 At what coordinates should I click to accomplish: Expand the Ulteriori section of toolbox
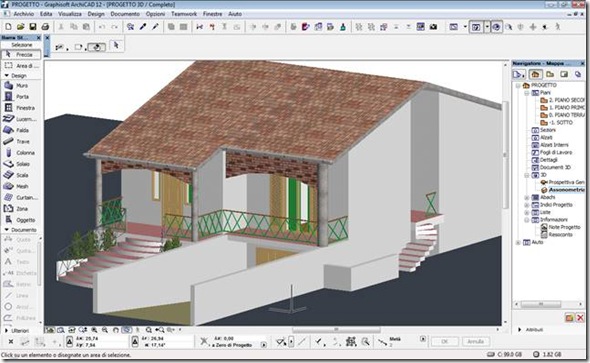tap(6, 331)
